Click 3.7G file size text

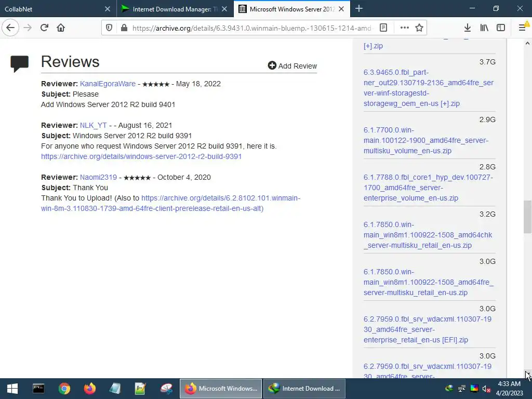[487, 62]
